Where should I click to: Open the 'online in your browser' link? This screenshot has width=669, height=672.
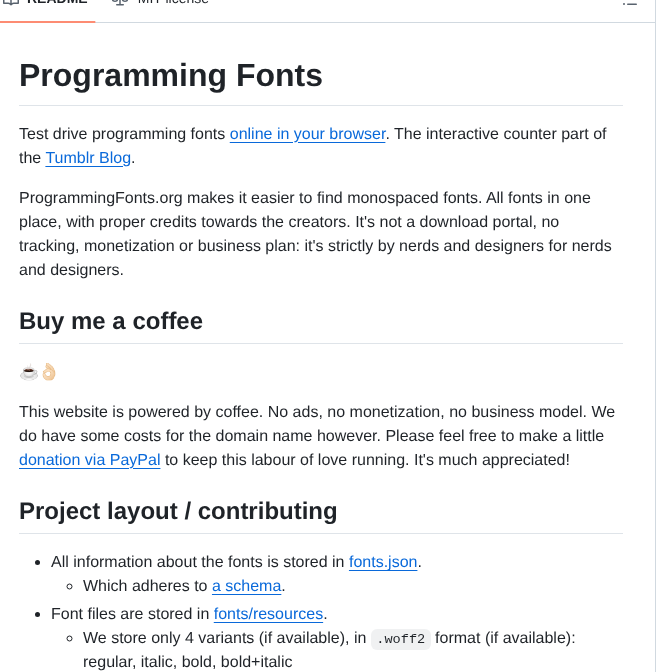click(x=308, y=134)
